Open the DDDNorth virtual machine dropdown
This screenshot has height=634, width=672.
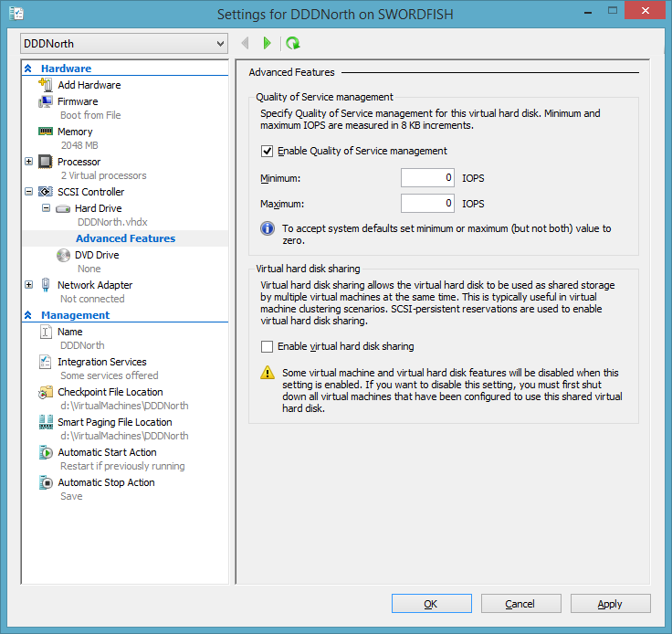click(124, 44)
